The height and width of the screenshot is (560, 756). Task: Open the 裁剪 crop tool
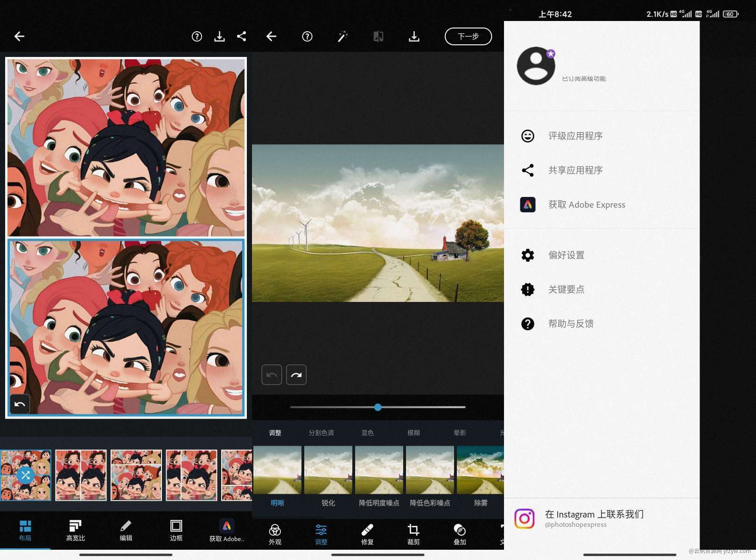pyautogui.click(x=413, y=534)
